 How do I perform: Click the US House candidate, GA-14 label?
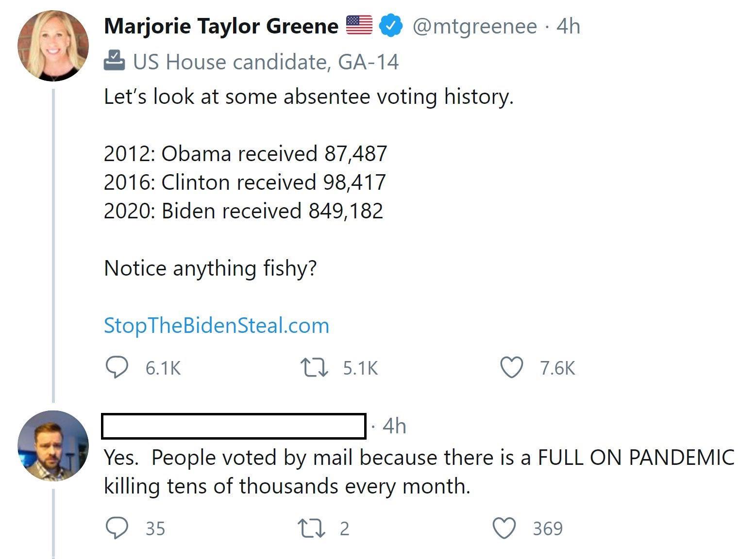click(x=266, y=62)
